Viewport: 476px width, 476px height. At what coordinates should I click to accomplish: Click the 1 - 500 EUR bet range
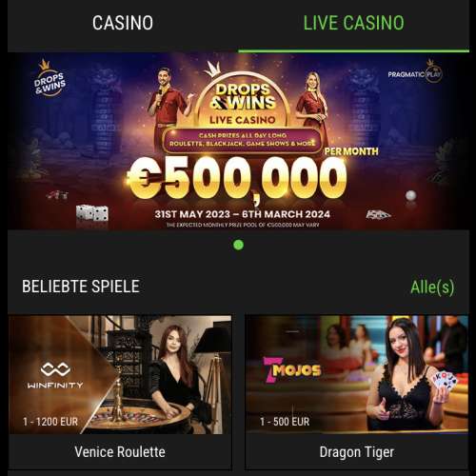pos(285,422)
